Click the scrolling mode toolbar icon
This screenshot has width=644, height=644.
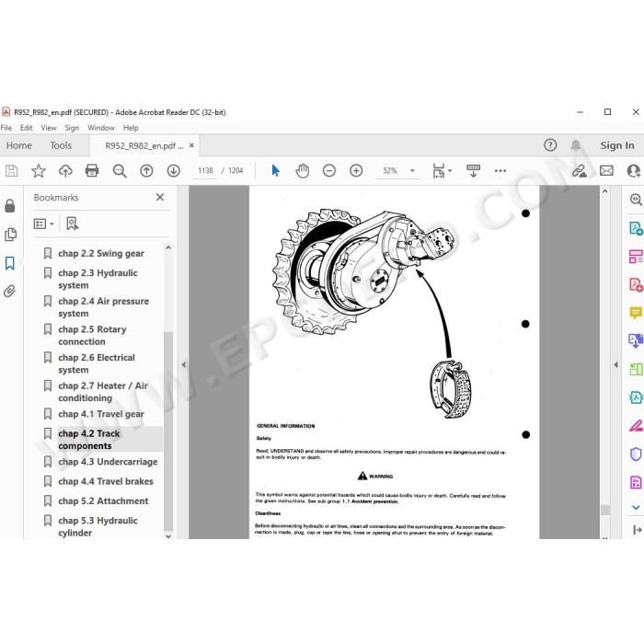pyautogui.click(x=473, y=170)
